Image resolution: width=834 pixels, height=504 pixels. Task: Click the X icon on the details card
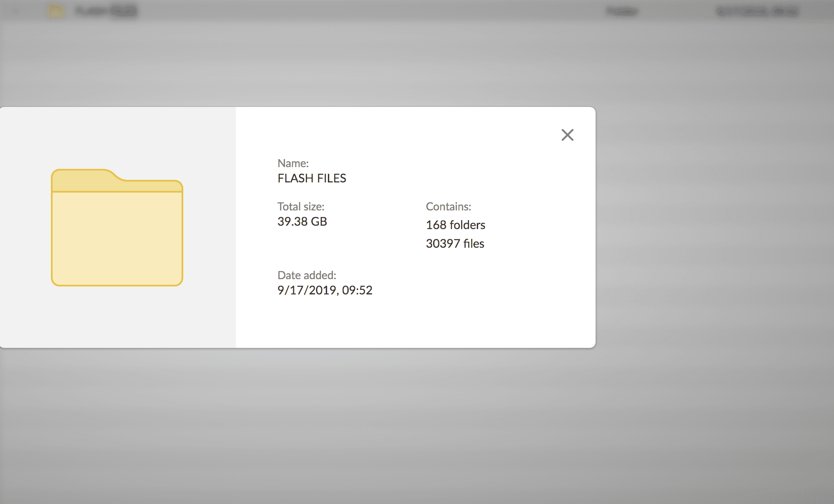(x=568, y=134)
